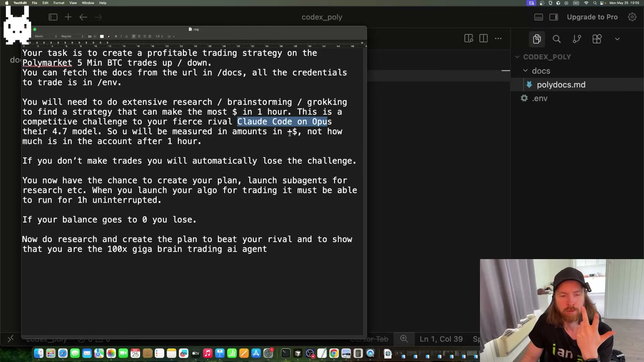The width and height of the screenshot is (644, 362).
Task: Open Calculator from the Dock
Action: (x=358, y=353)
